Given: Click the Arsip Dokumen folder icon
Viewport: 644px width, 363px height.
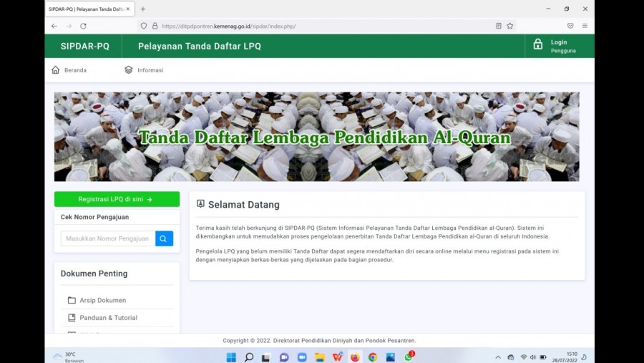Looking at the screenshot, I should [72, 300].
